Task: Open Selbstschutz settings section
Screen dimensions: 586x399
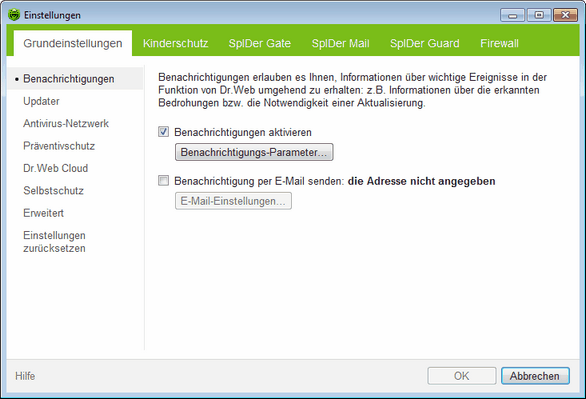Action: (x=53, y=191)
